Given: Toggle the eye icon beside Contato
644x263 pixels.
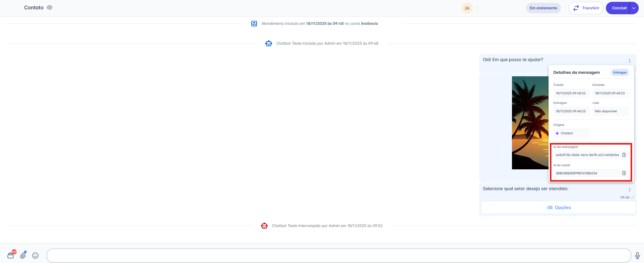Looking at the screenshot, I should (50, 8).
